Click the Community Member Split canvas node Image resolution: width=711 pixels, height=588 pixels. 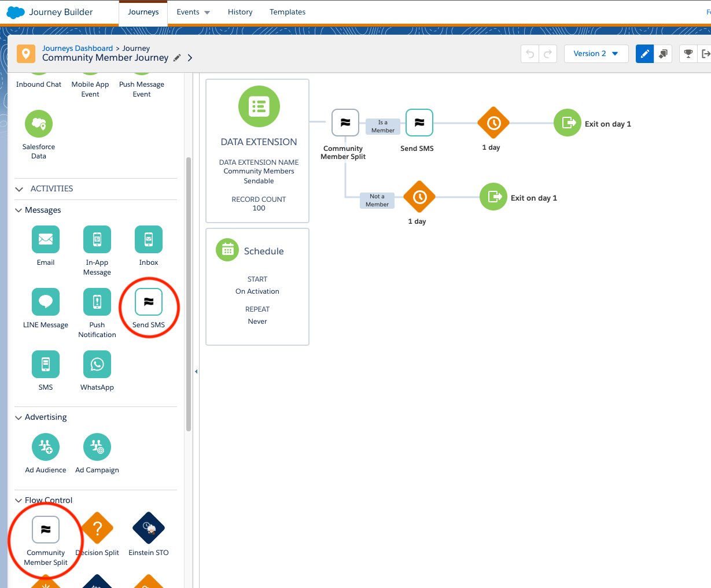click(345, 123)
